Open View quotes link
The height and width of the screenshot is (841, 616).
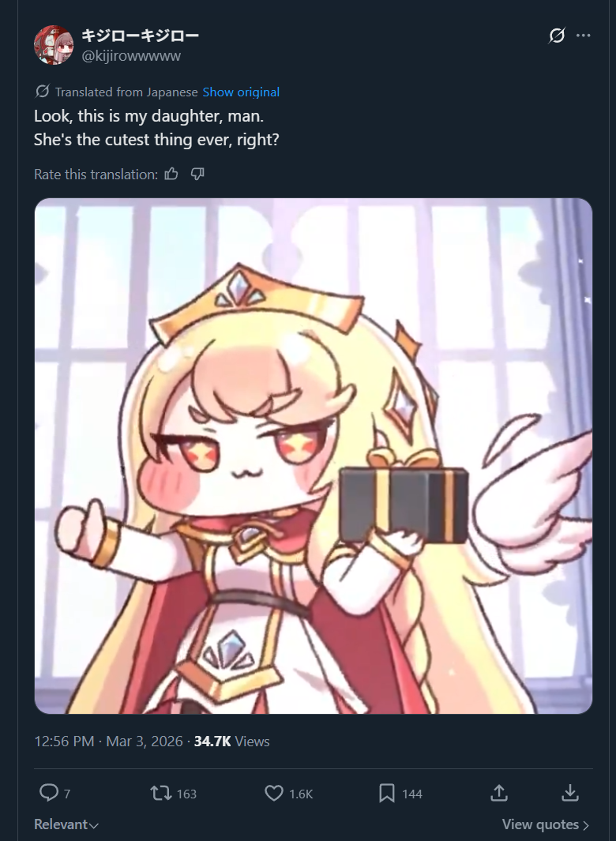[x=546, y=824]
